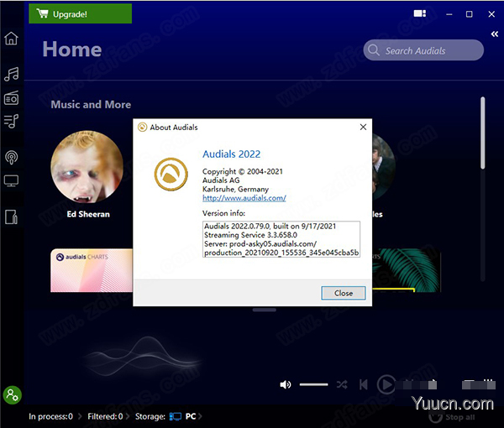Click the PC storage monitor icon
The width and height of the screenshot is (504, 428).
click(x=176, y=416)
